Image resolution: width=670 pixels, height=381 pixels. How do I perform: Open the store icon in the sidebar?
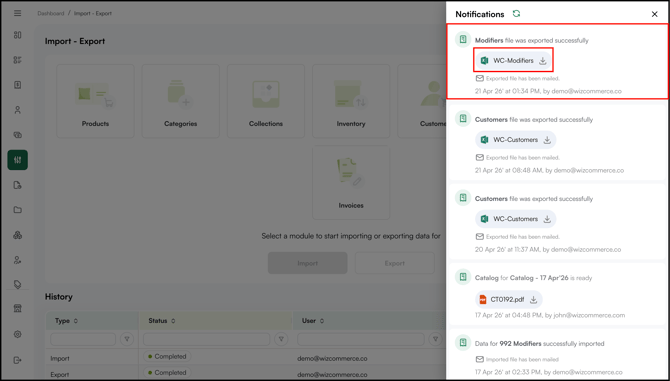[x=18, y=309]
